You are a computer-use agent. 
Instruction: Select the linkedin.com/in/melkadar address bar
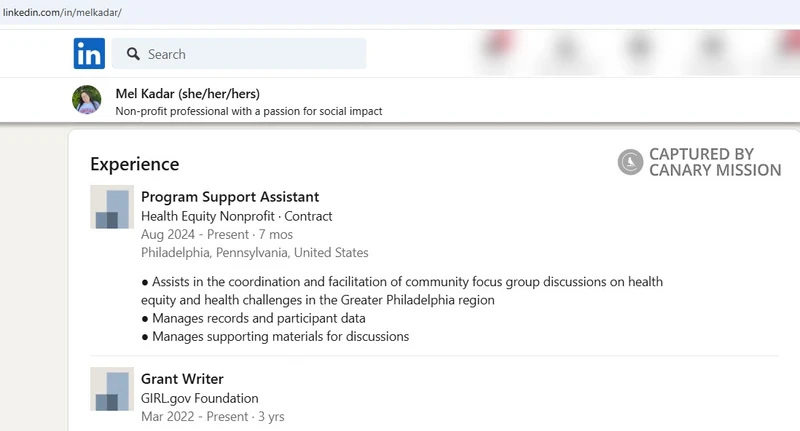[62, 12]
